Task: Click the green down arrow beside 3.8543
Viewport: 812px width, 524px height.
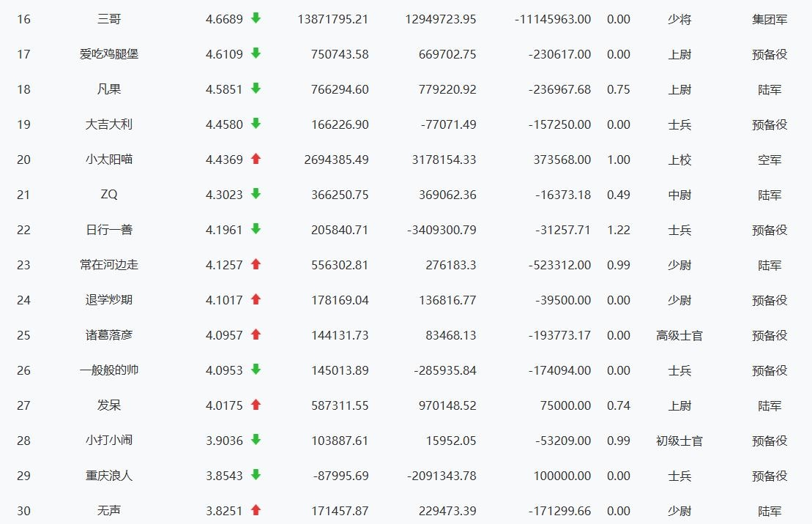Action: coord(256,475)
